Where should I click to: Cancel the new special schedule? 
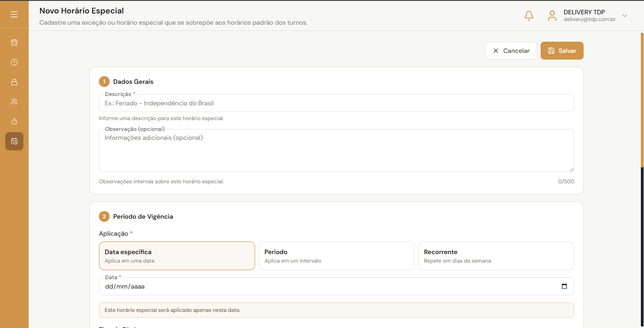click(x=511, y=51)
